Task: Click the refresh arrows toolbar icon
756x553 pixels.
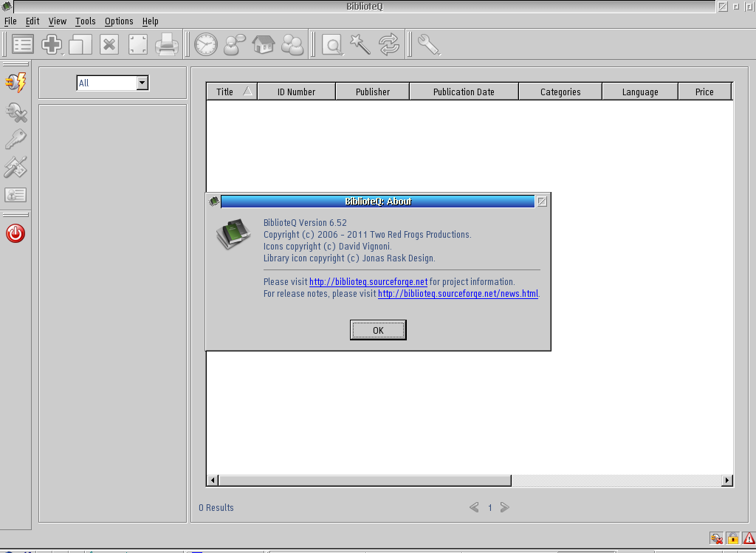Action: [x=389, y=44]
